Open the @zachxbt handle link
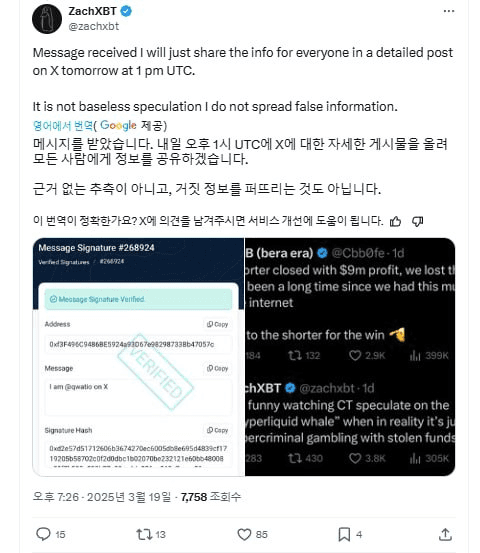 93,26
